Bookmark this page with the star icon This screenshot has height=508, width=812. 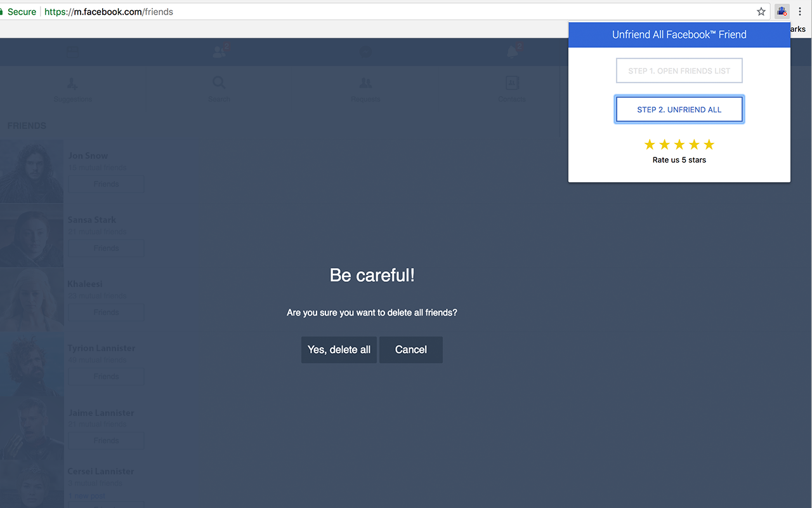tap(761, 11)
